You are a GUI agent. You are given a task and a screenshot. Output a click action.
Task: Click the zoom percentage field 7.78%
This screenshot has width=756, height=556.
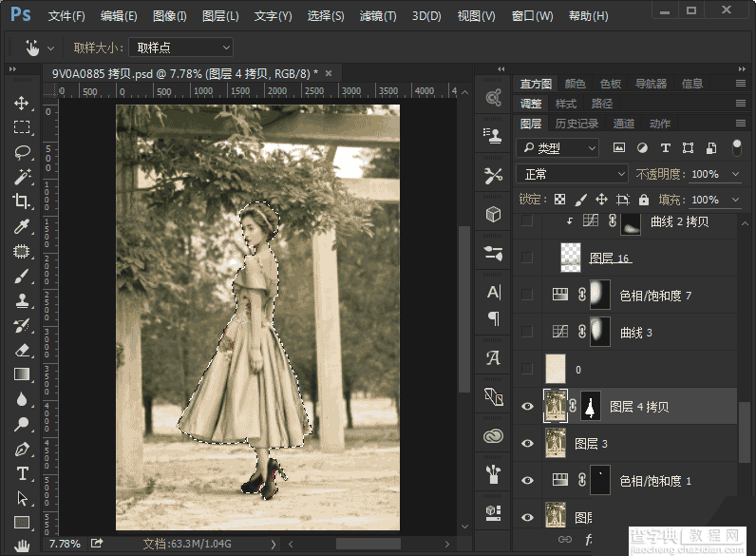click(x=65, y=544)
